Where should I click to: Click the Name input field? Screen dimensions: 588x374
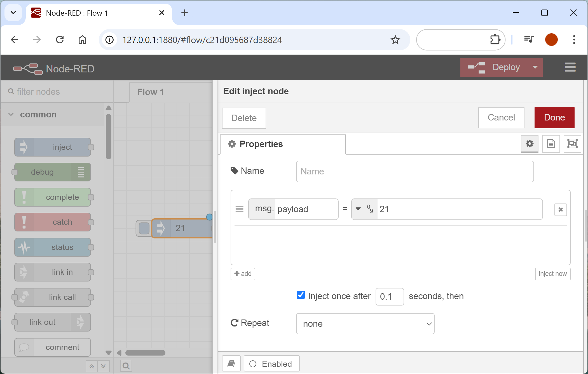point(414,171)
